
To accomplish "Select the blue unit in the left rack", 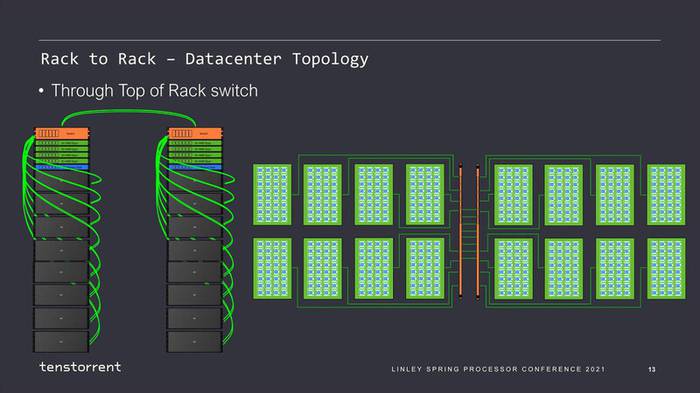I will pos(62,167).
